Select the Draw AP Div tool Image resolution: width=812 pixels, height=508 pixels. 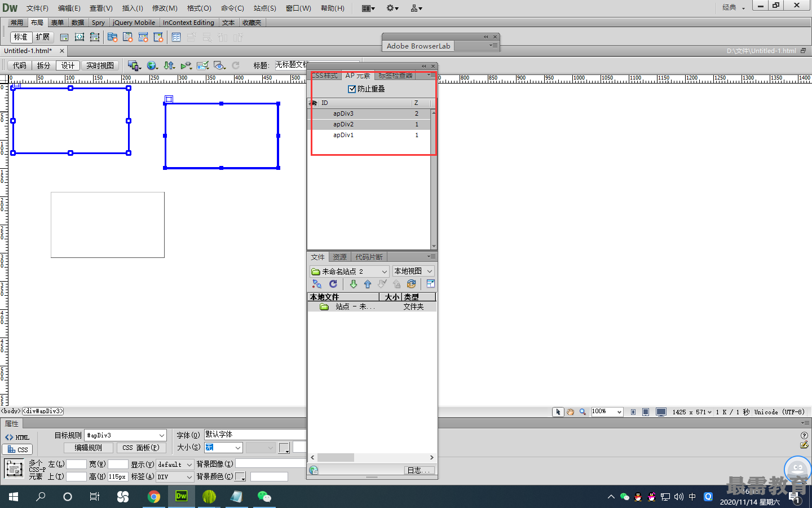[95, 37]
